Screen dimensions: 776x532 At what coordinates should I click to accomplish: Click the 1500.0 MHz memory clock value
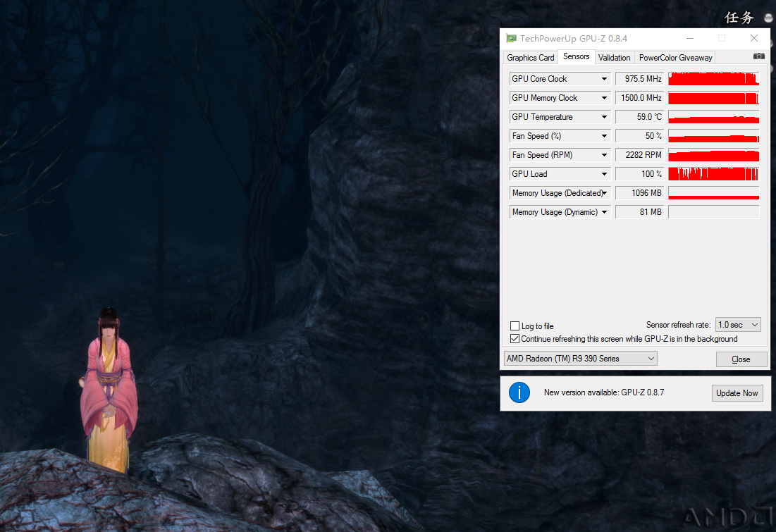coord(639,98)
